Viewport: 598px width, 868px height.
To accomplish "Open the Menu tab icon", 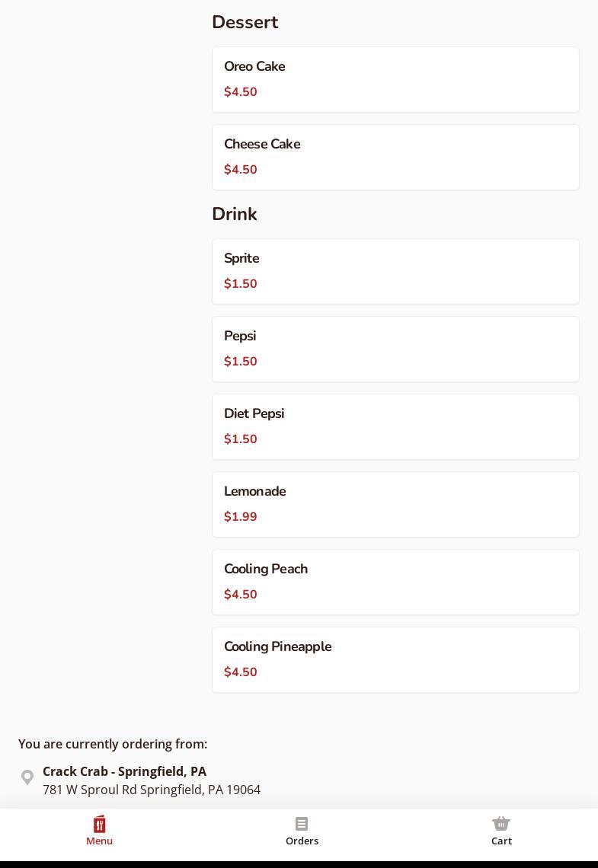I will [99, 824].
